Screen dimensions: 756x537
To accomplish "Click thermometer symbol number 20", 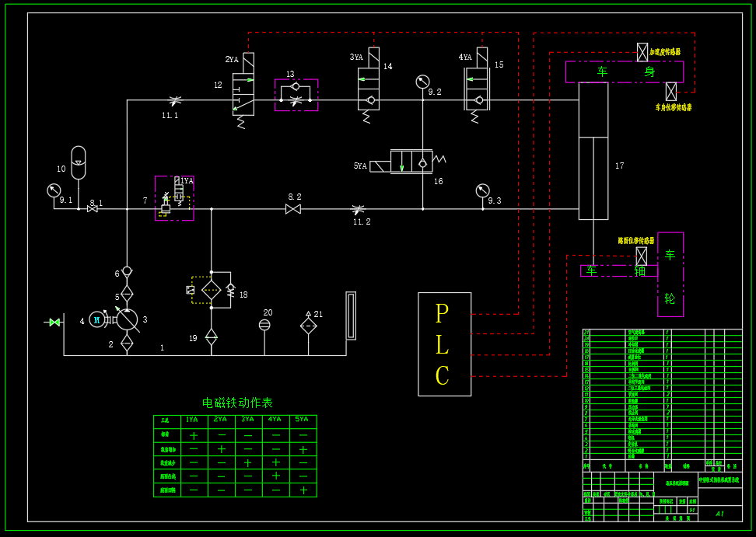I will point(264,325).
